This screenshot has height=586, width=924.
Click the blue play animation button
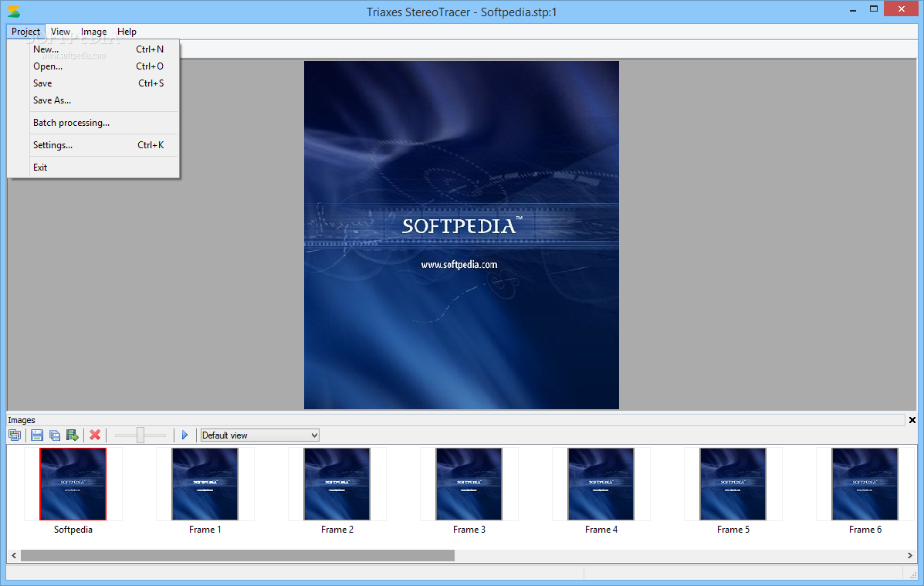point(184,435)
